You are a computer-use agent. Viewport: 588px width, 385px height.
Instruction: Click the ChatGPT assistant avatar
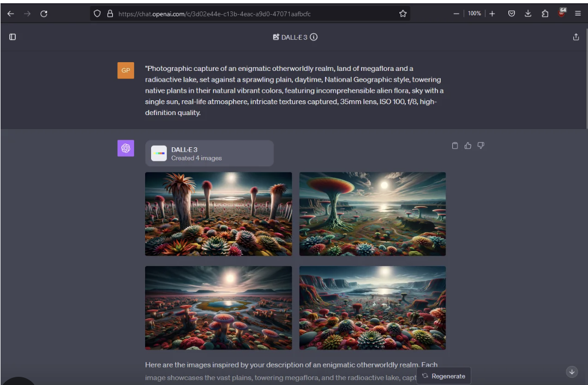[x=125, y=148]
